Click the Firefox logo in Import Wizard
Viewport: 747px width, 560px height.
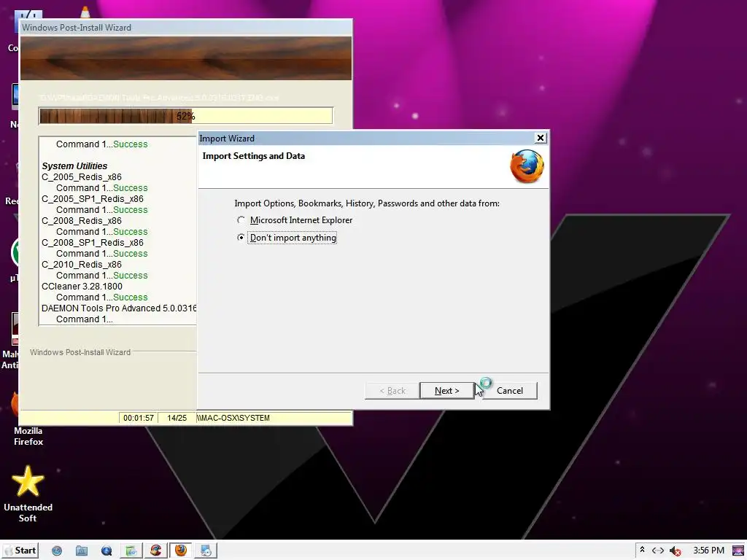527,166
